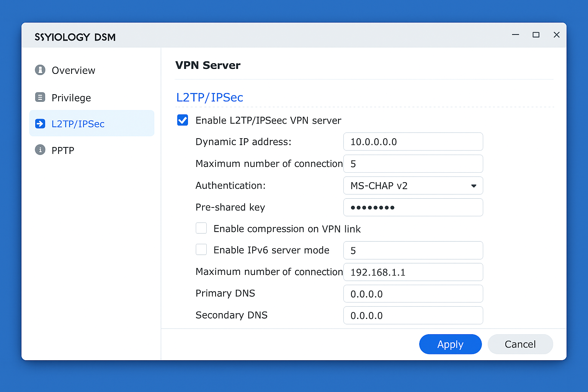Navigate to the Overview page
This screenshot has height=392, width=588.
73,70
